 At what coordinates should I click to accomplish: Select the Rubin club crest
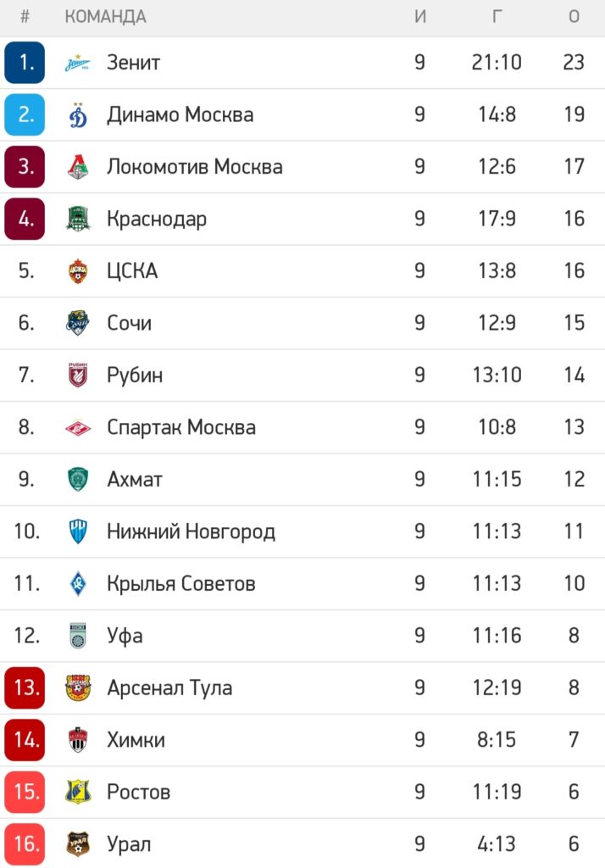[x=78, y=375]
